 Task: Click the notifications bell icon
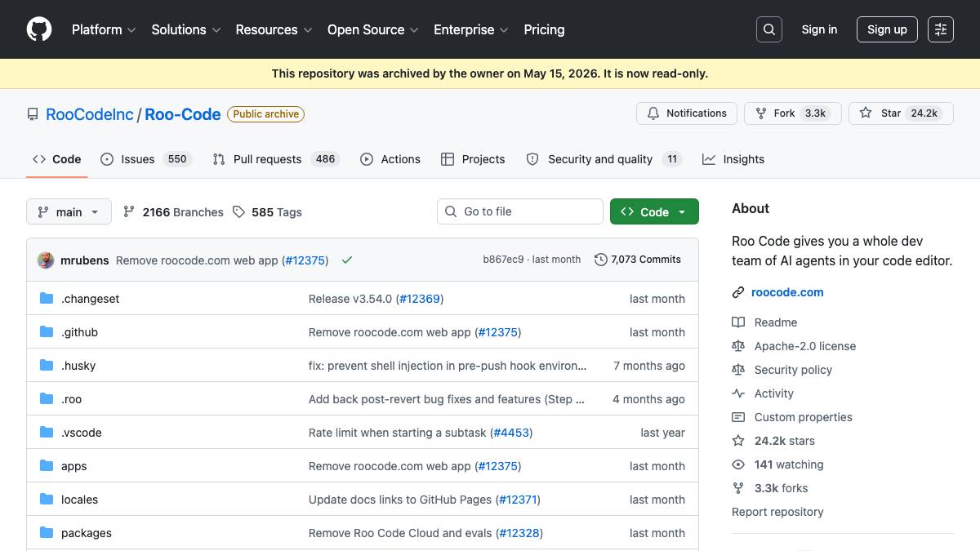click(653, 113)
